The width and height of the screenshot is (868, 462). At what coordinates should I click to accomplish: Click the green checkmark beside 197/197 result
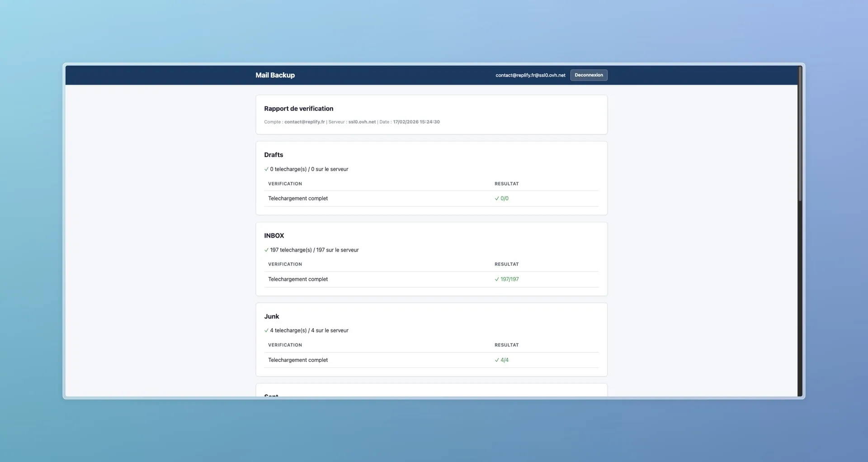(497, 280)
